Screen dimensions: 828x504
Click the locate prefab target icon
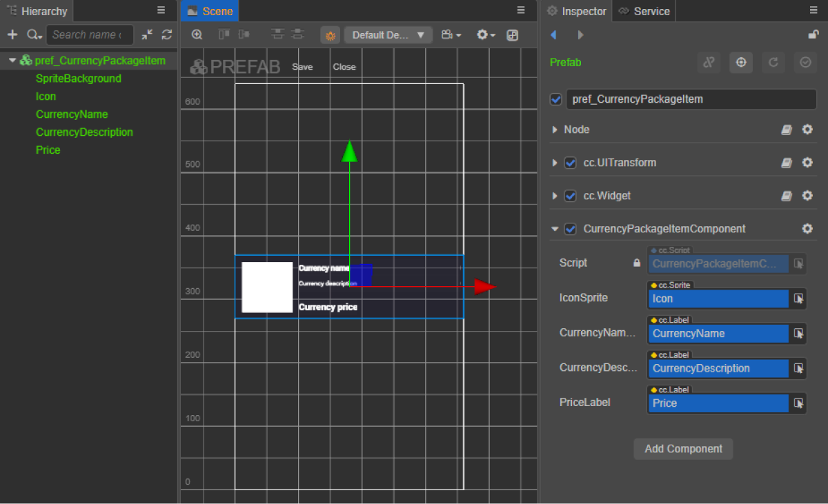(741, 62)
